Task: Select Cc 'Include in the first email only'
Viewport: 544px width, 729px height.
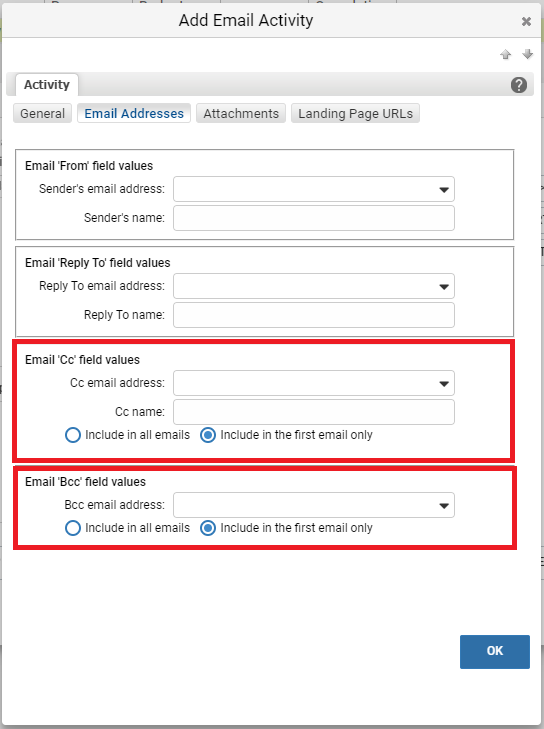Action: [x=208, y=435]
